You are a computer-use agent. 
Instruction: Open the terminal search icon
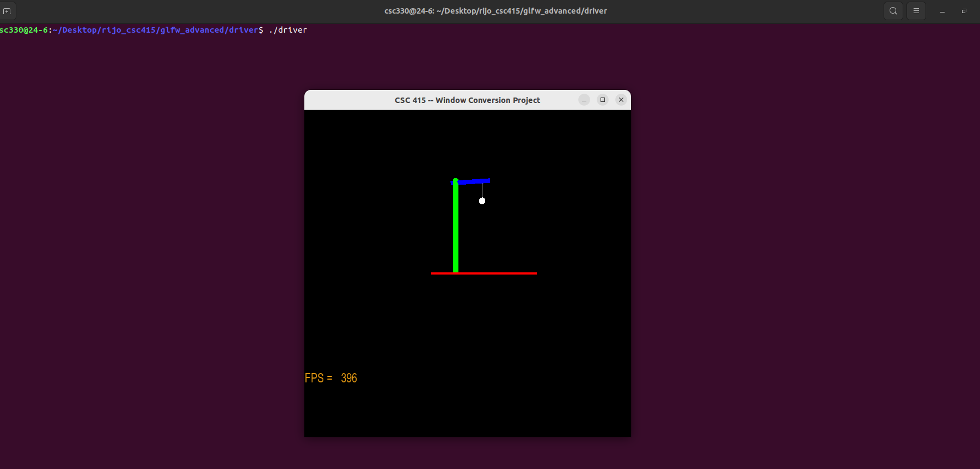[893, 11]
